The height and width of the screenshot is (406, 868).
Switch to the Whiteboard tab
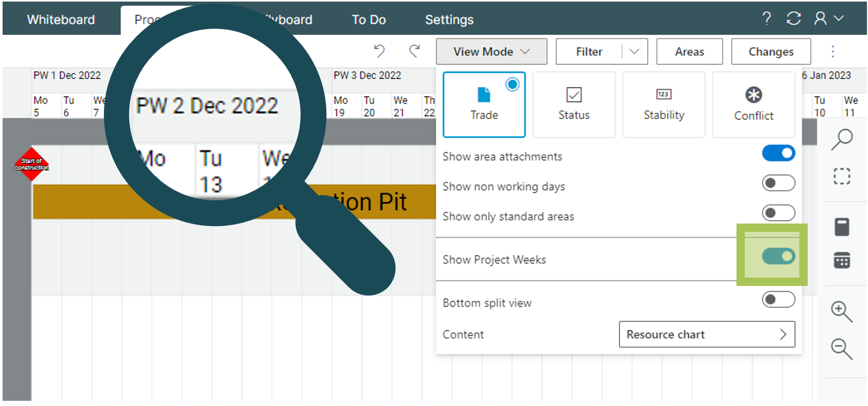pos(61,20)
